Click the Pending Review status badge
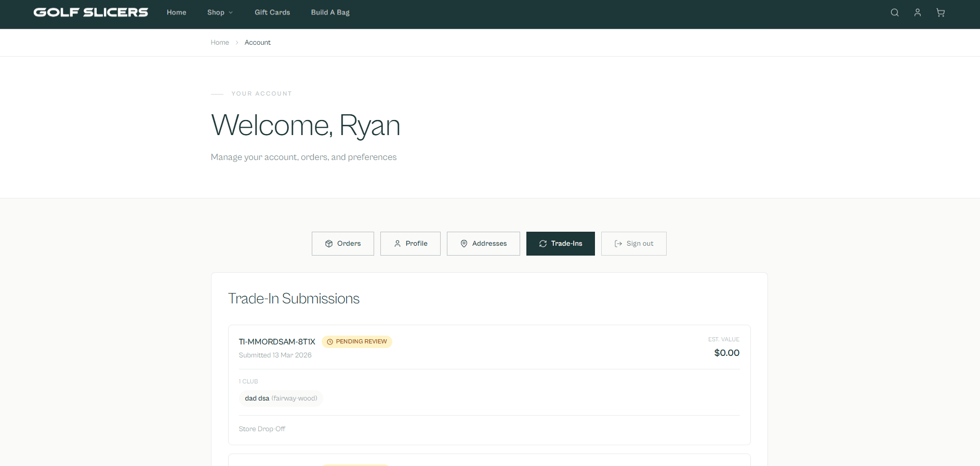Image resolution: width=980 pixels, height=466 pixels. click(x=357, y=342)
